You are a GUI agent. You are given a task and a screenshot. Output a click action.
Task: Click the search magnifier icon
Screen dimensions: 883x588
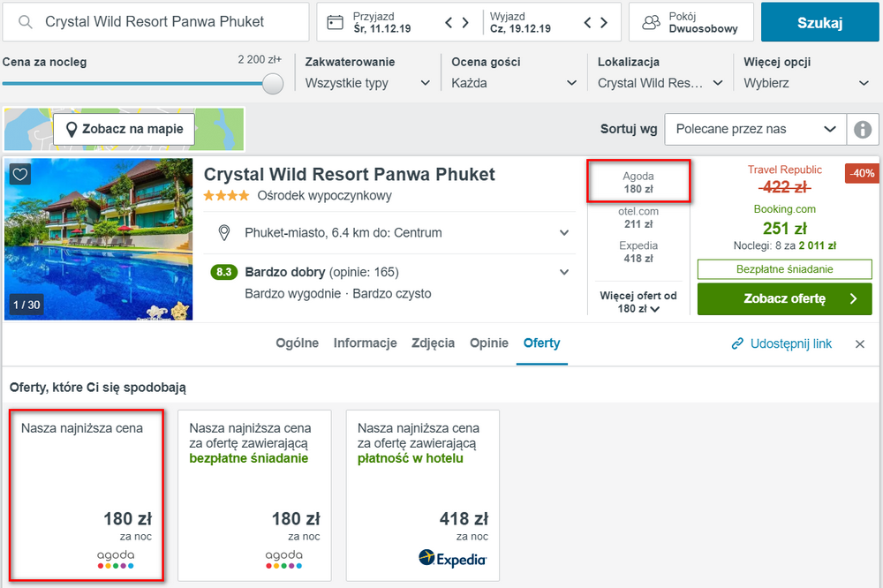[26, 22]
